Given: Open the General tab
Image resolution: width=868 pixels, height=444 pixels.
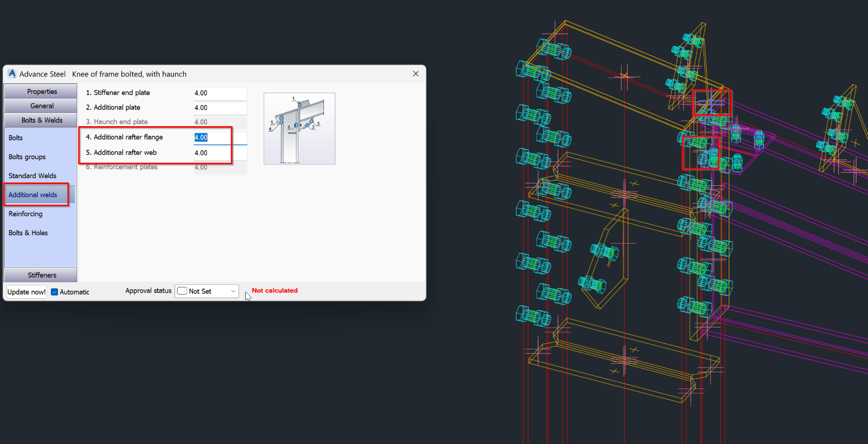Looking at the screenshot, I should pyautogui.click(x=40, y=105).
